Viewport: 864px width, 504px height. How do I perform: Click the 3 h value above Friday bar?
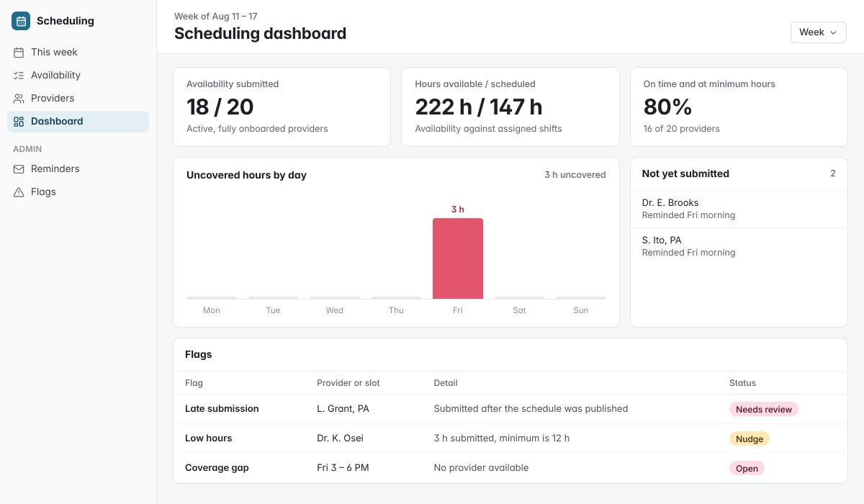458,210
